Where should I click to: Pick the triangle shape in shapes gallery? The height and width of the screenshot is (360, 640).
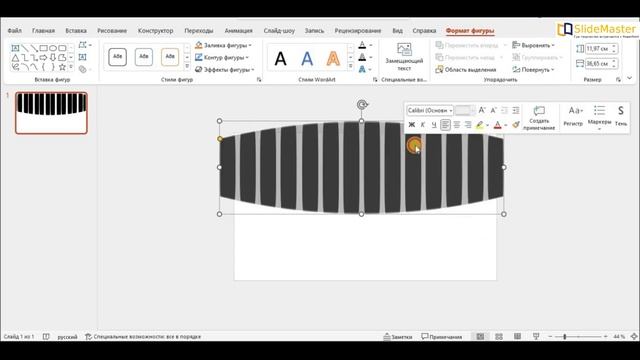[x=15, y=58]
